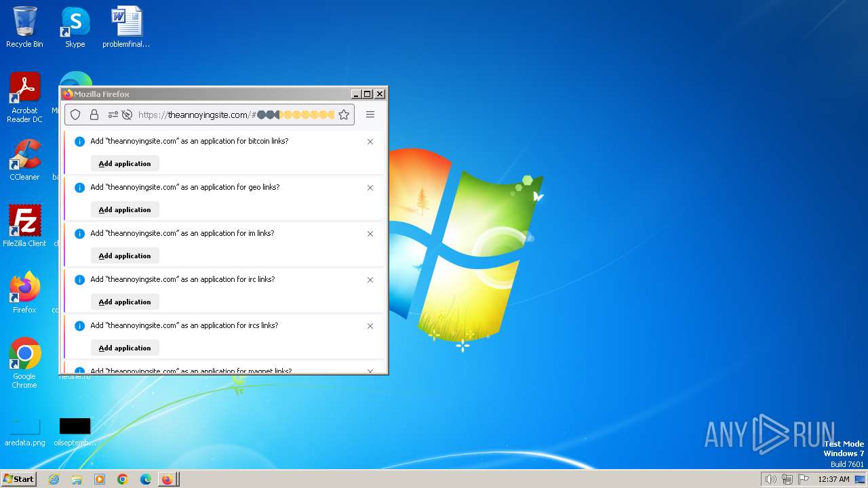Launch Microsoft Edge from the taskbar
This screenshot has height=488, width=868.
(146, 479)
